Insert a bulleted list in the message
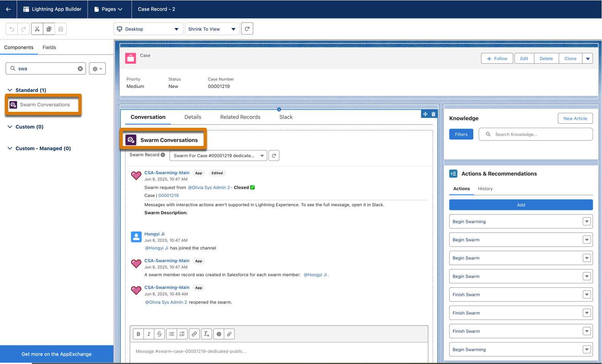The width and height of the screenshot is (602, 364). point(172,334)
